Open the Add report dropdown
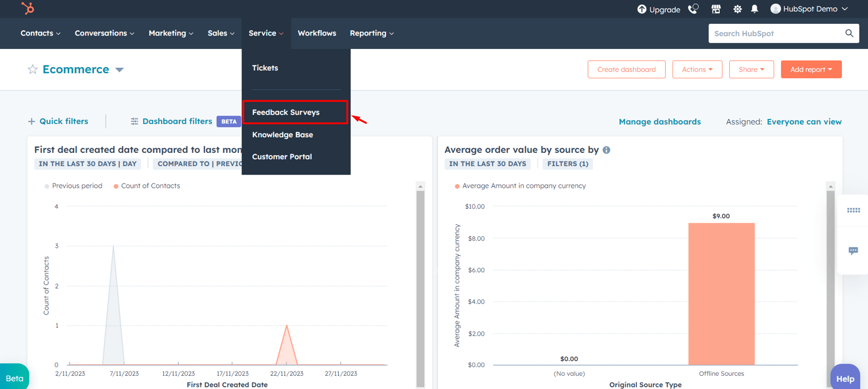This screenshot has width=868, height=389. (x=811, y=69)
